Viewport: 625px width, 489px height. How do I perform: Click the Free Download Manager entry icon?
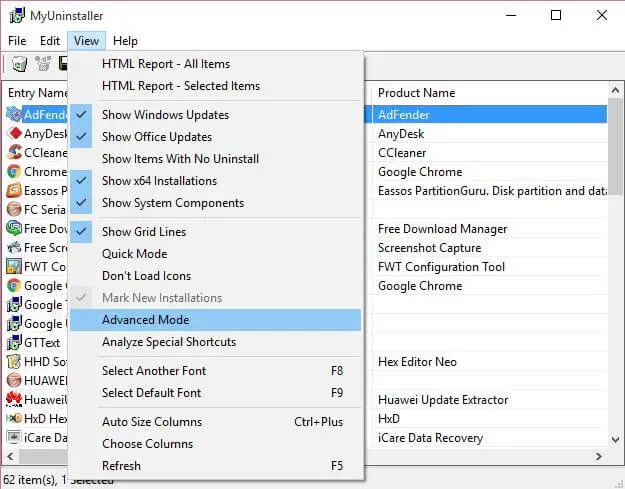(14, 229)
